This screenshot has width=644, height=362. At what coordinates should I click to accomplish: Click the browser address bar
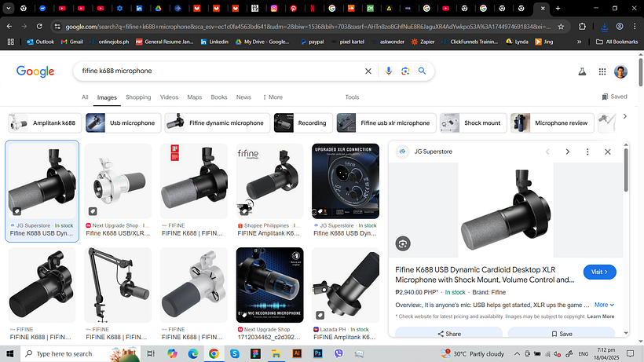pyautogui.click(x=308, y=27)
